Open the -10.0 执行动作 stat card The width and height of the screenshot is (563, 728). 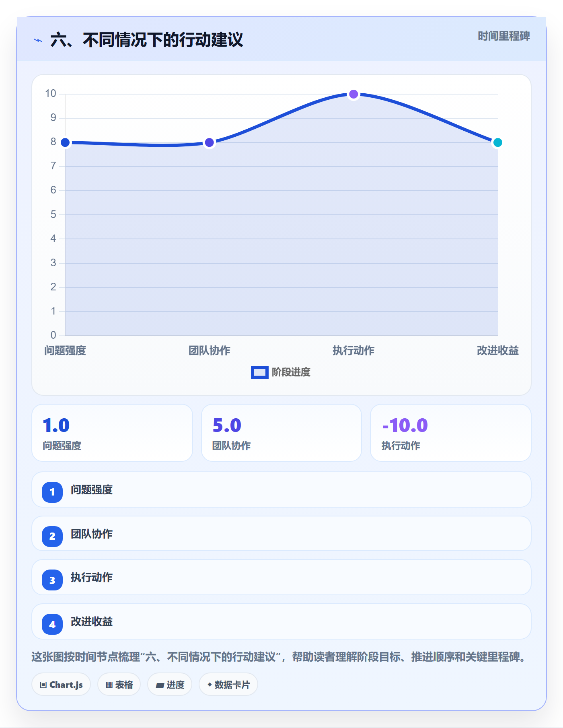coord(451,433)
